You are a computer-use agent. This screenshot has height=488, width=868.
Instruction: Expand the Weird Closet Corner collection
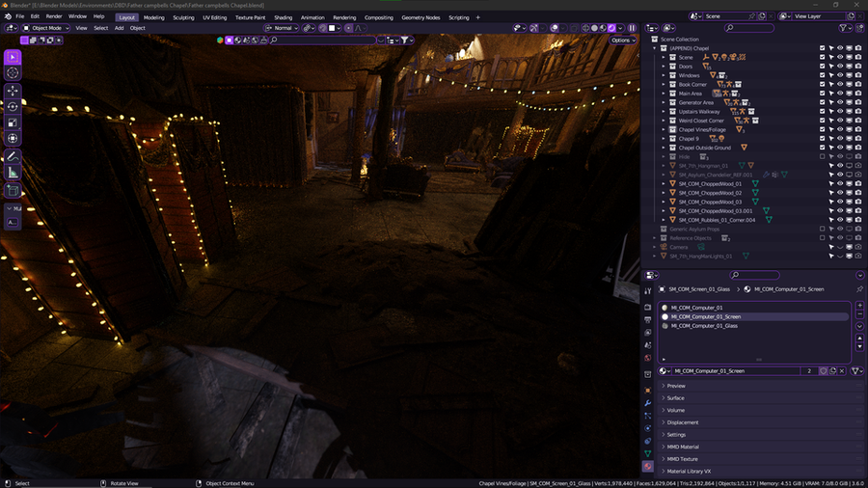click(664, 121)
